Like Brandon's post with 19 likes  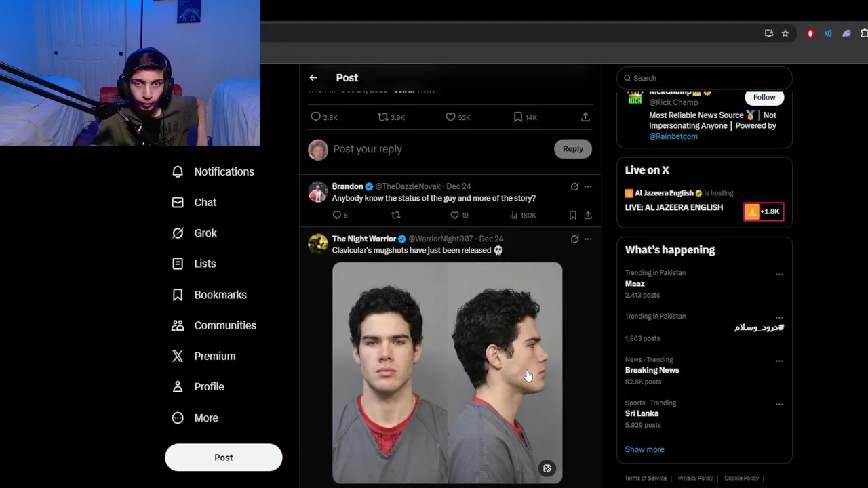tap(459, 215)
